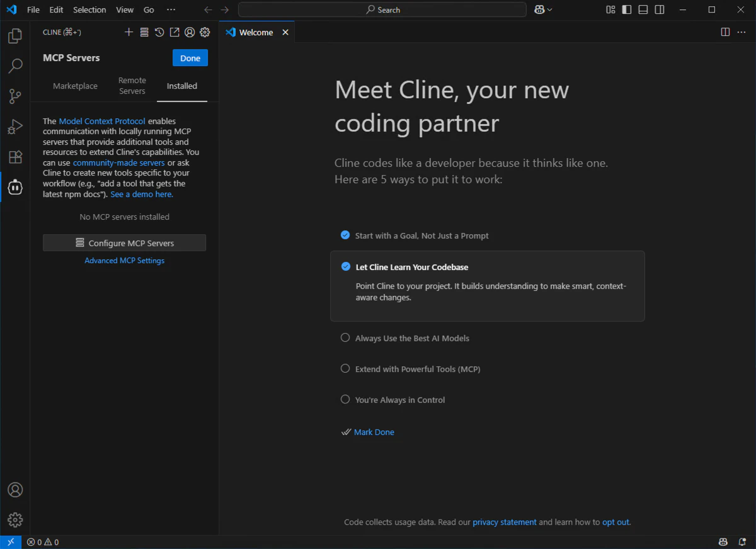The width and height of the screenshot is (756, 549).
Task: Open the Cline account icon
Action: (190, 32)
